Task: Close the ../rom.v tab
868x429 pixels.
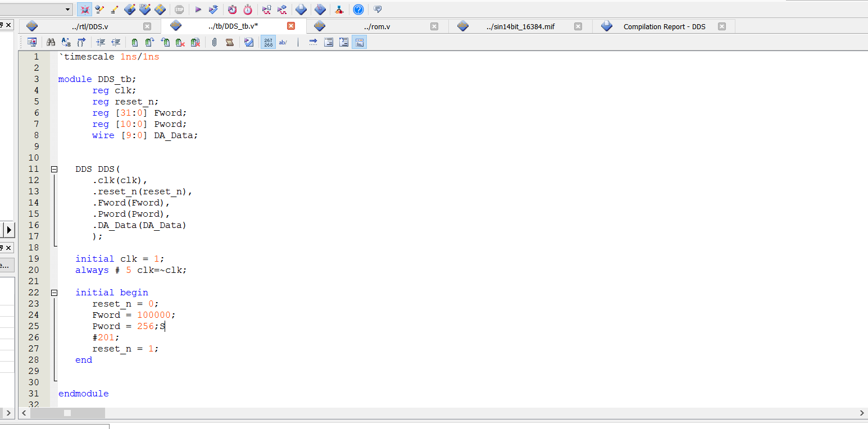Action: 434,26
